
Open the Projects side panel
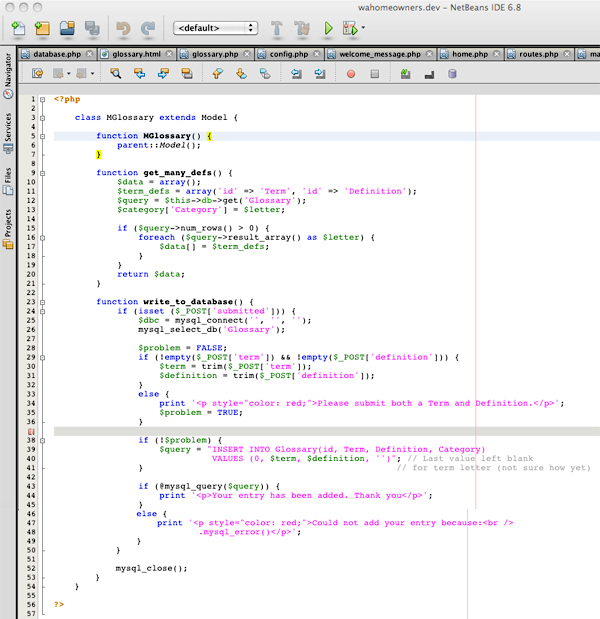tap(8, 229)
